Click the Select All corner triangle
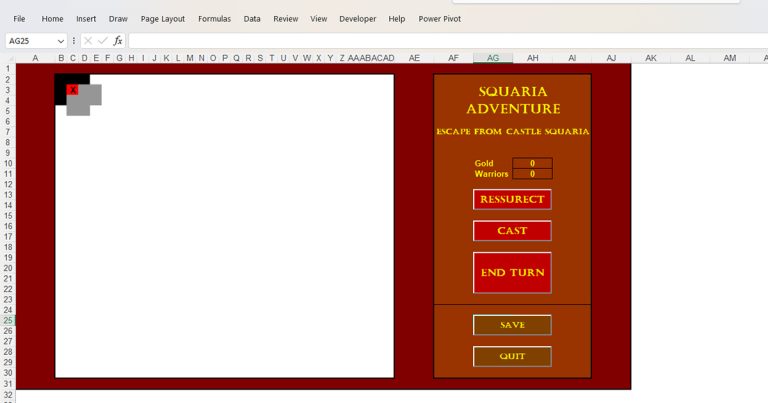The image size is (768, 403). coord(8,58)
